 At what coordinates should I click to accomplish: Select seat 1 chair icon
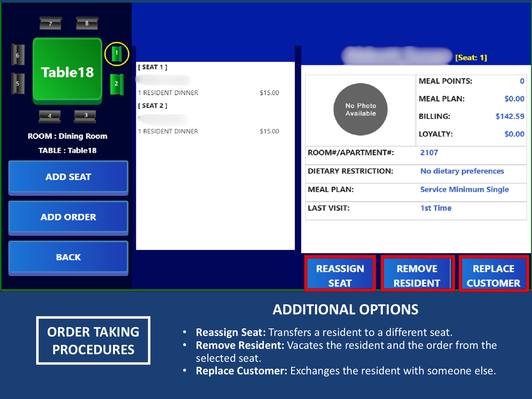tap(117, 54)
